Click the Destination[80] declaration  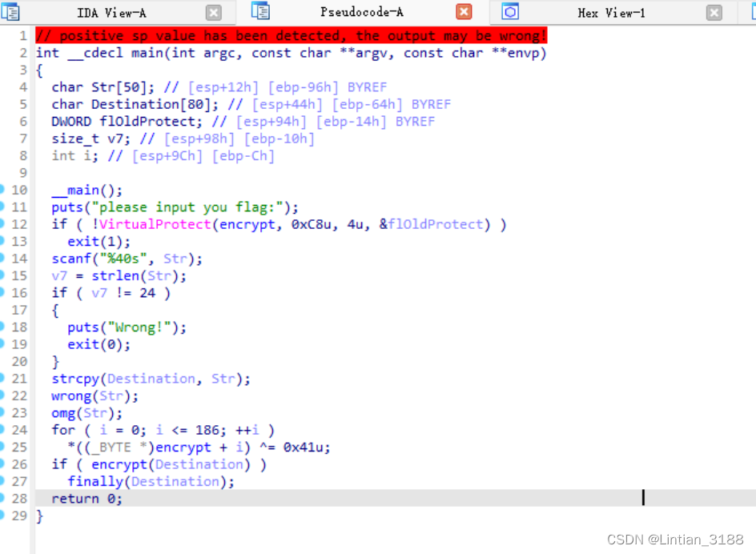[x=135, y=104]
